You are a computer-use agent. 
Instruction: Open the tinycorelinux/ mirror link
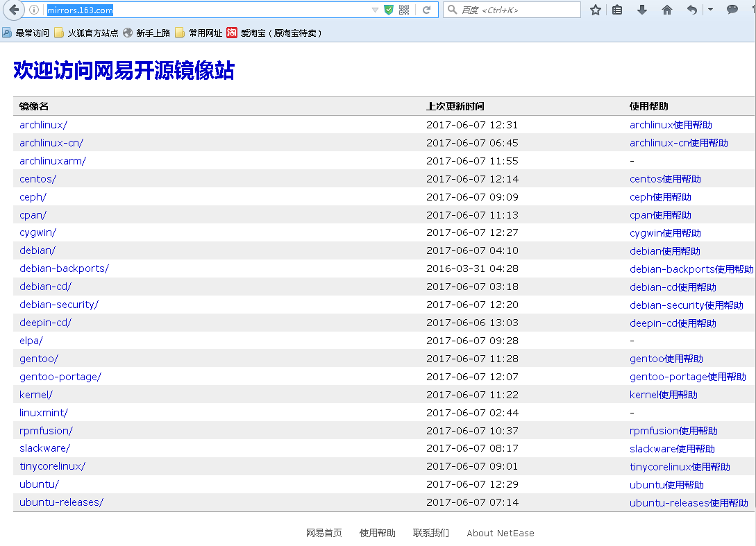tap(52, 466)
